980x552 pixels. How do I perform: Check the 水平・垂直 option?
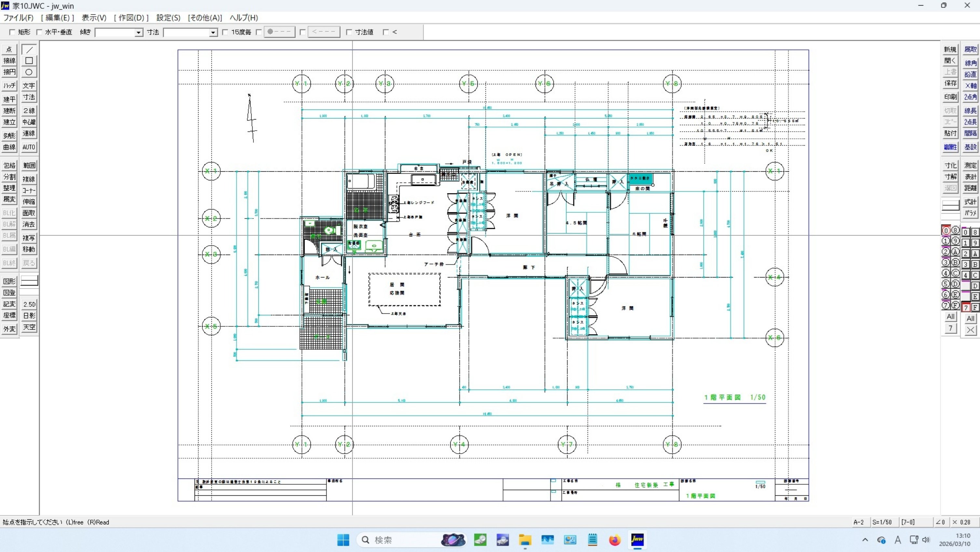coord(39,32)
